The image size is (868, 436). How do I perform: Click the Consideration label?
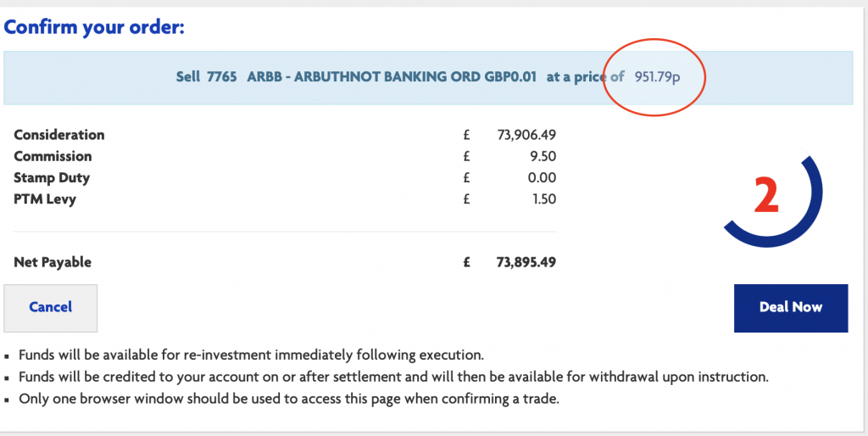click(59, 135)
